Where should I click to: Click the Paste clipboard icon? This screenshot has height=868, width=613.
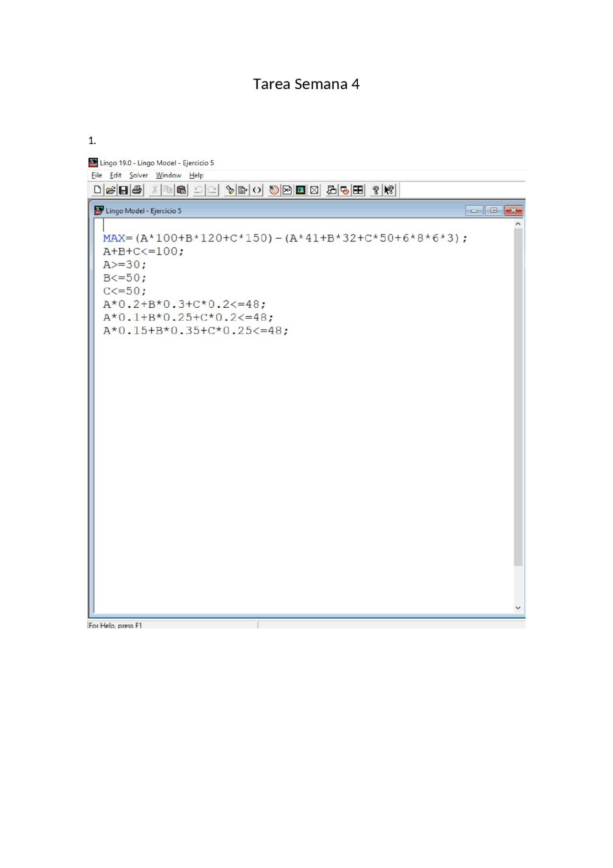click(182, 190)
